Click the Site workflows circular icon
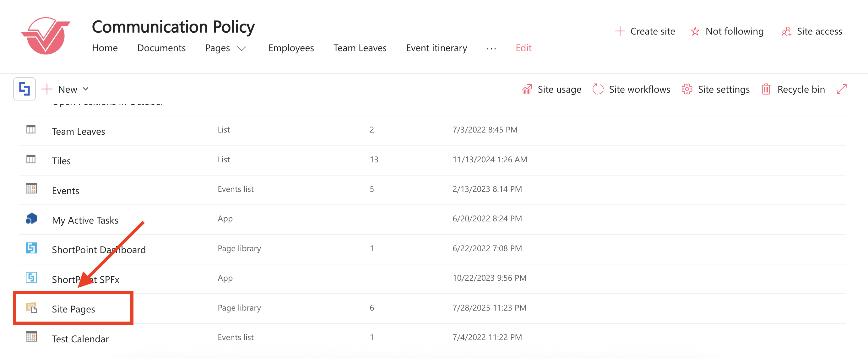Screen dimensions: 868x358 [598, 89]
